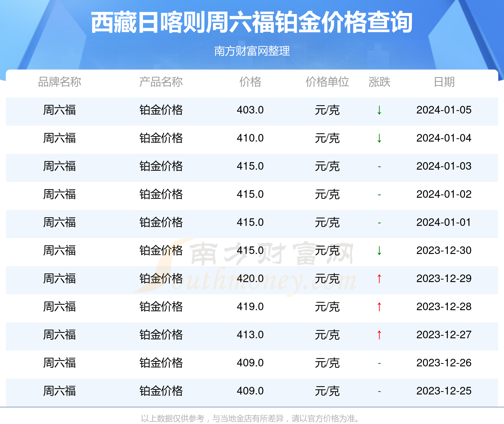
Task: Click the dash trend mark for 2023-12-26
Action: click(x=379, y=363)
